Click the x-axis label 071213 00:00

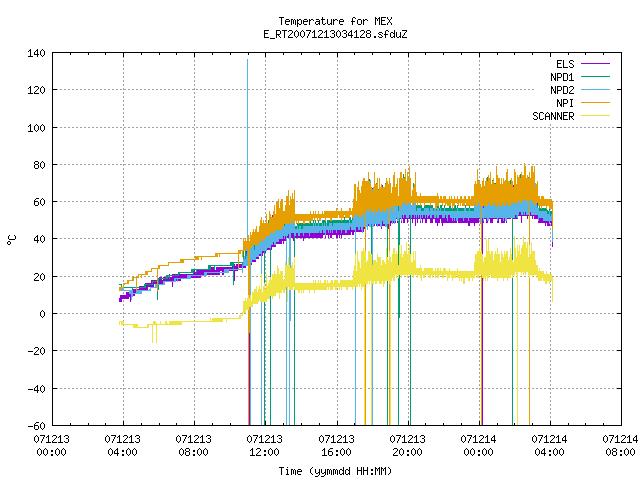[51, 446]
